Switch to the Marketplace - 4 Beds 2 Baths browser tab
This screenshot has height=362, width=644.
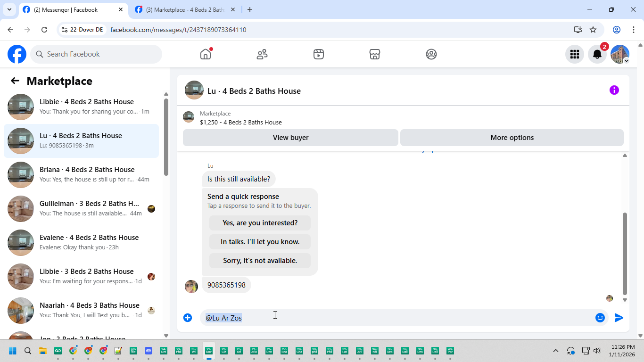coord(185,9)
